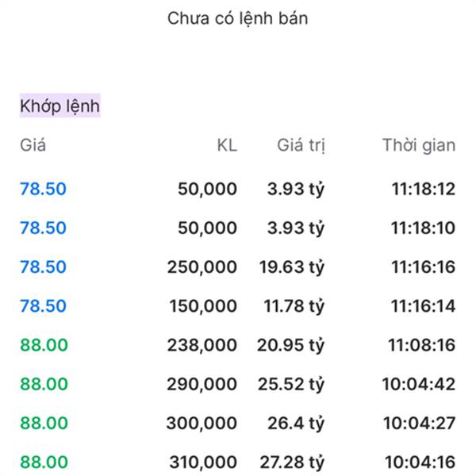
Task: Click the 78.50 price at 11:16:16
Action: tap(43, 267)
